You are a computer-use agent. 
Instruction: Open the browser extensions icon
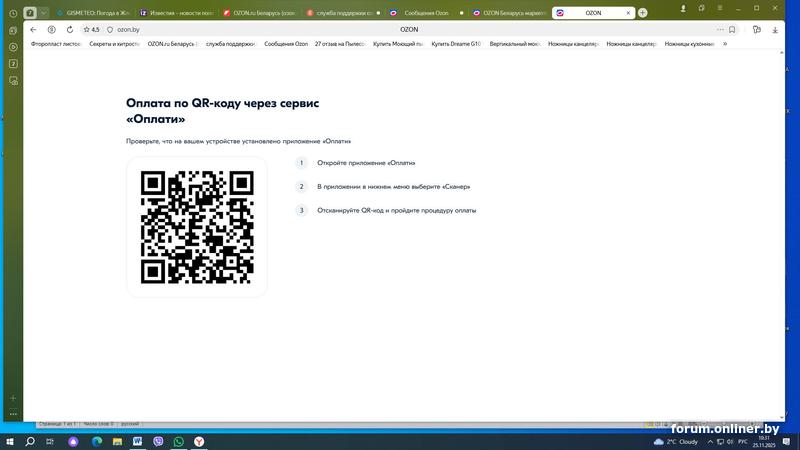(757, 30)
